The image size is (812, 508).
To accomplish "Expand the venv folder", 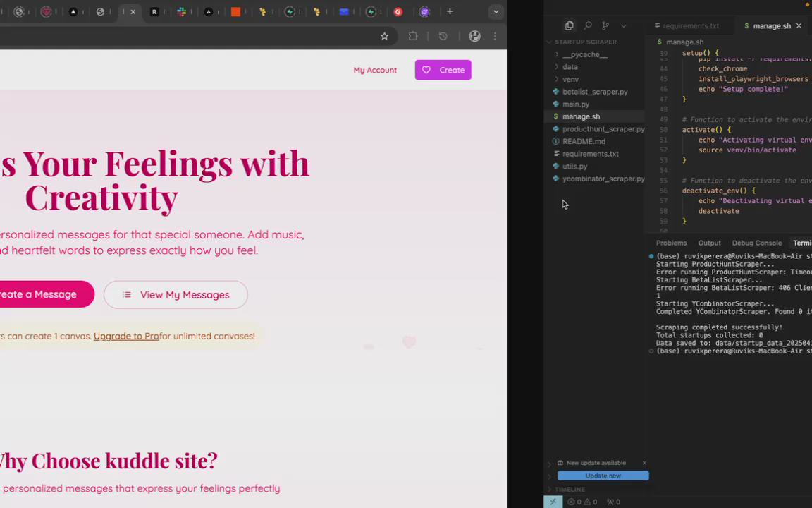I will (x=570, y=79).
